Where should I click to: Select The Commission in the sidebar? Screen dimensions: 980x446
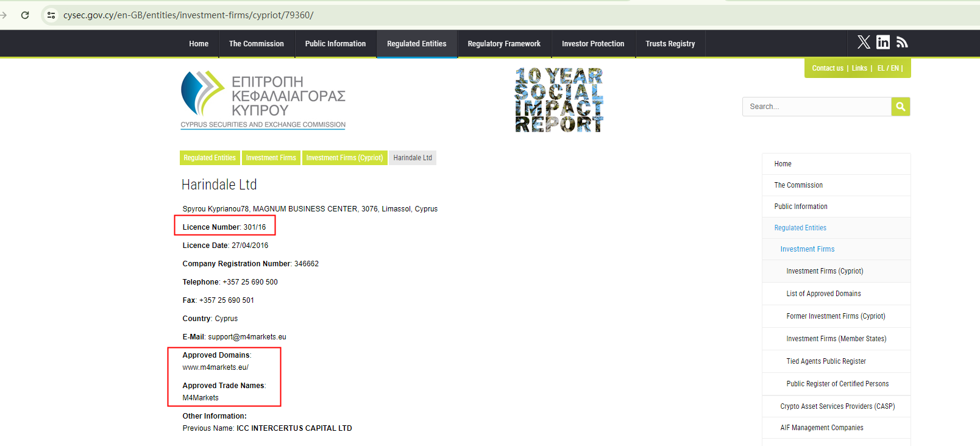click(836, 185)
